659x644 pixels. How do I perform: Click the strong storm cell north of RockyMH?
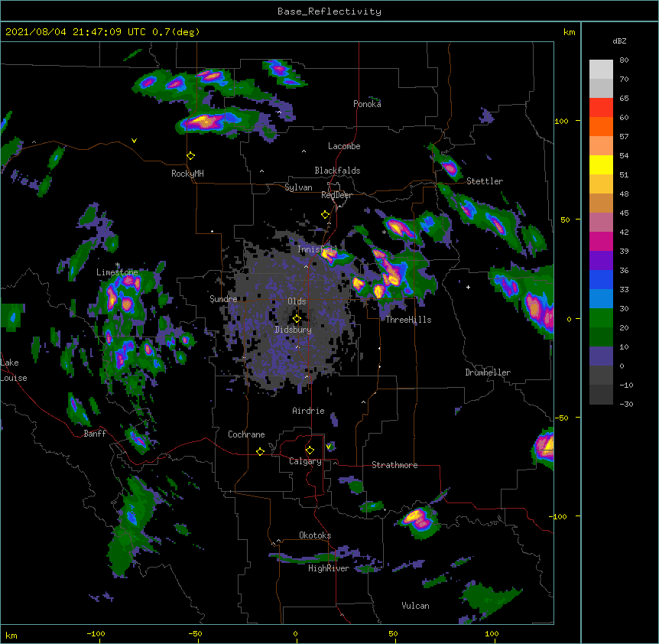(204, 122)
